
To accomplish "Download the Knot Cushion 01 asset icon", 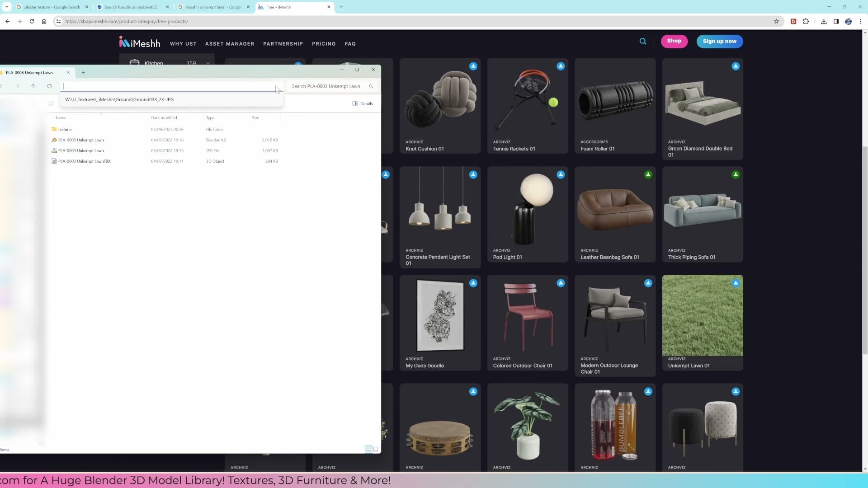I will [x=473, y=66].
